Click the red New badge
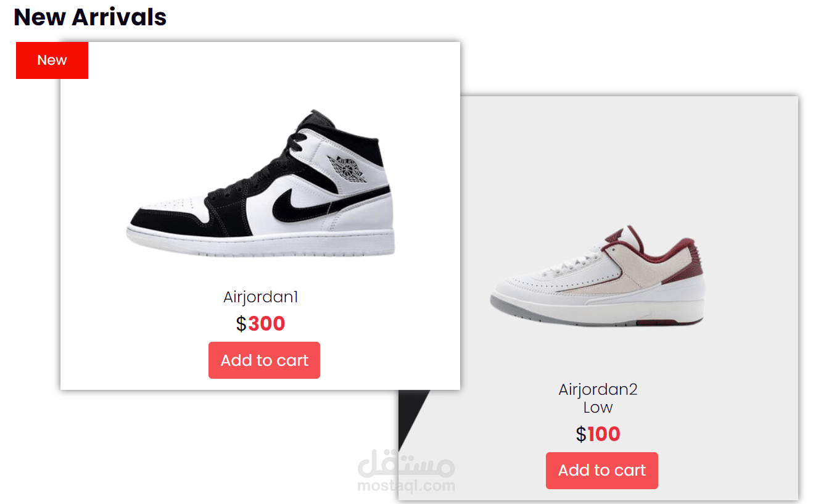The image size is (813, 504). pos(52,60)
